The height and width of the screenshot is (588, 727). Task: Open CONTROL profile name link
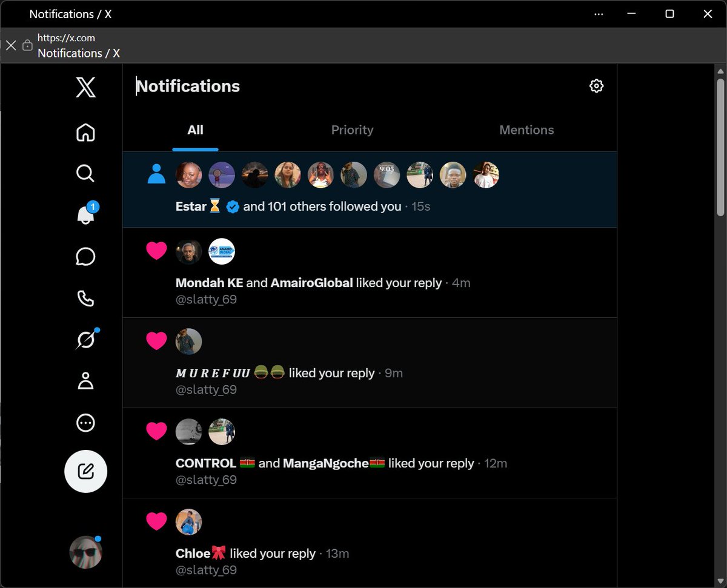tap(205, 463)
